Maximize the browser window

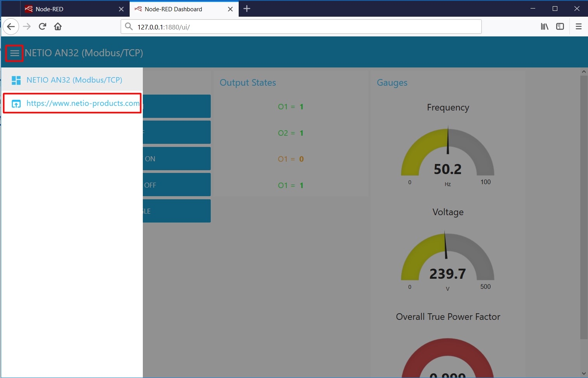[555, 9]
